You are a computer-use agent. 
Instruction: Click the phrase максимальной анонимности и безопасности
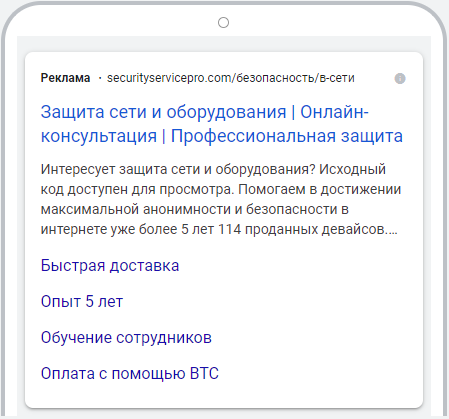tap(189, 209)
